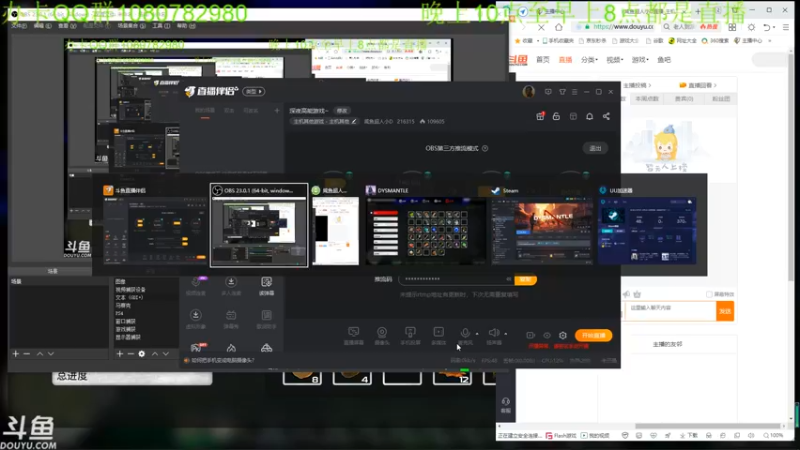Click orange 发送 button in chat
Image resolution: width=800 pixels, height=450 pixels.
tap(725, 311)
